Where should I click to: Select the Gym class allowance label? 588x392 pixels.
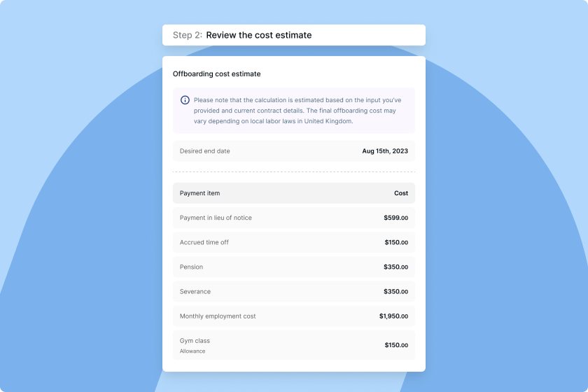(x=195, y=345)
